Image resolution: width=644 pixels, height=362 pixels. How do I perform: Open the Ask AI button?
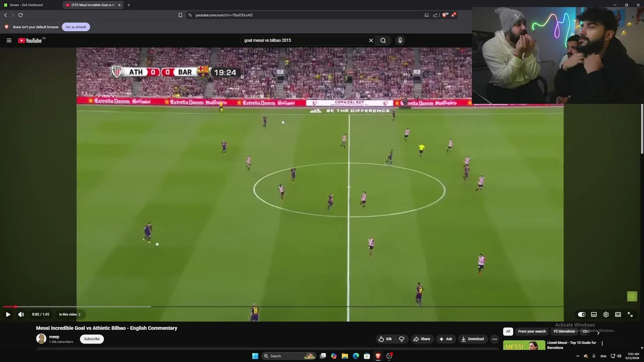click(445, 339)
